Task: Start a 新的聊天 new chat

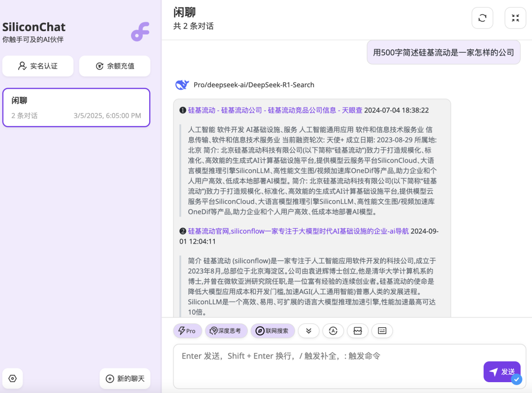Action: click(125, 378)
